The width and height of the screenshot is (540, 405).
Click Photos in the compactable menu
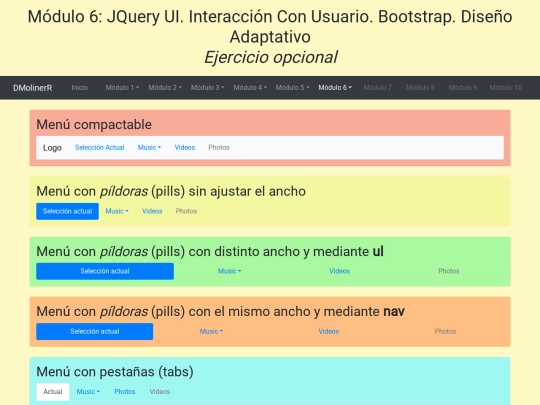tap(219, 147)
